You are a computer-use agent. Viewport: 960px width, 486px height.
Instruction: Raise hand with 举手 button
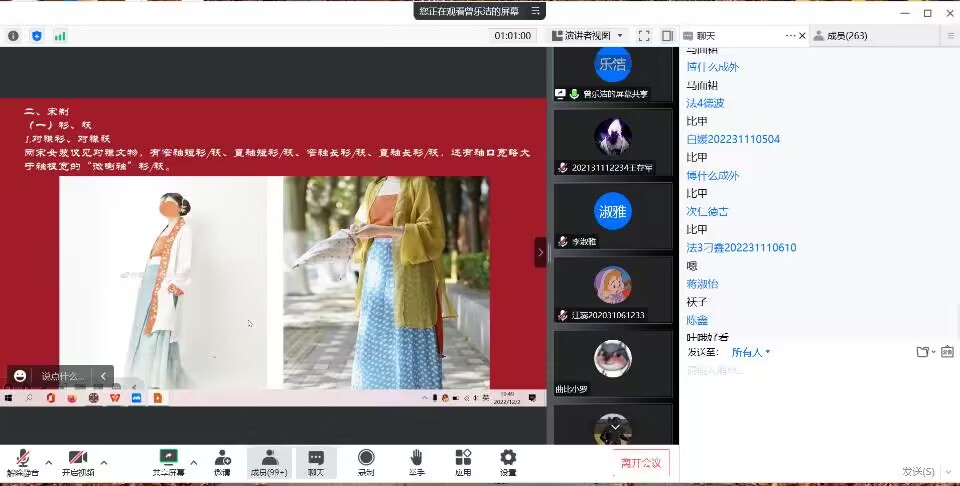416,463
